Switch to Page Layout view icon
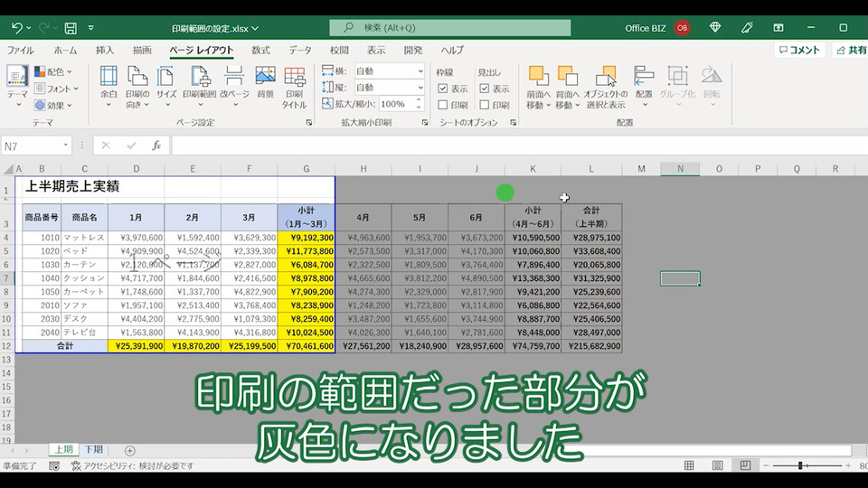868x488 pixels. pyautogui.click(x=717, y=466)
